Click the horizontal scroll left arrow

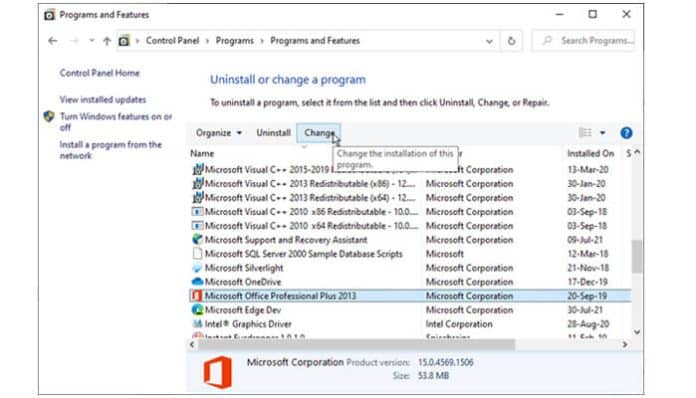tap(192, 344)
